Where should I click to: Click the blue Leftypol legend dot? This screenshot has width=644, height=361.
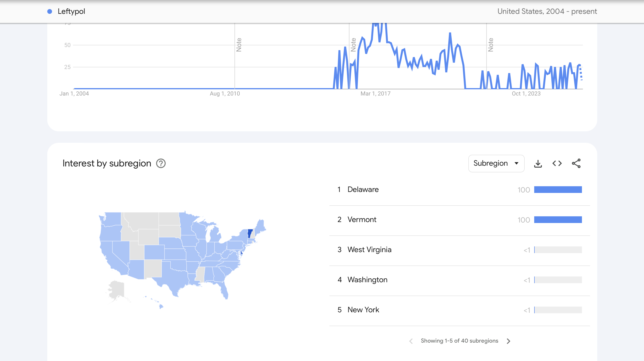[50, 11]
